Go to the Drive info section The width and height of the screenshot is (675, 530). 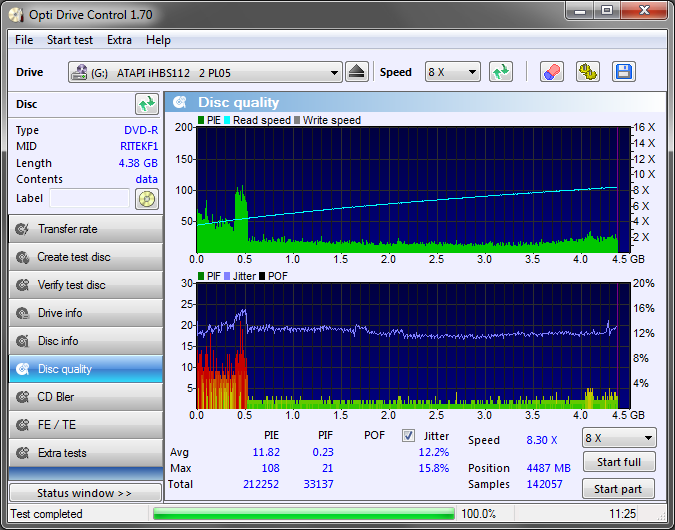pos(86,313)
